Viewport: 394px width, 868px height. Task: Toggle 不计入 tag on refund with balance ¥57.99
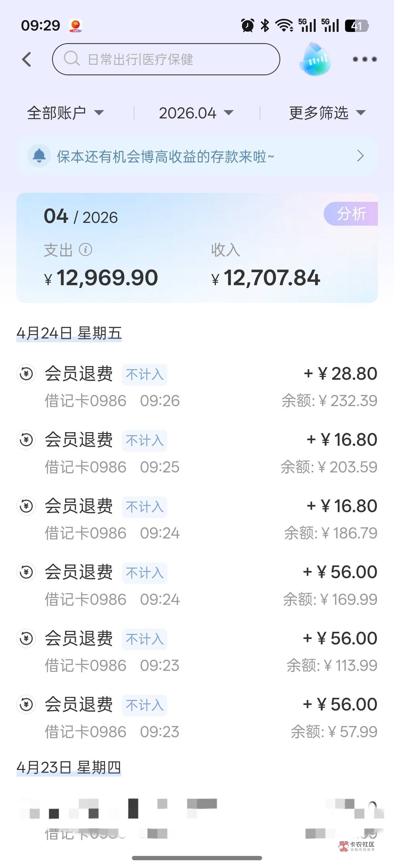(144, 705)
